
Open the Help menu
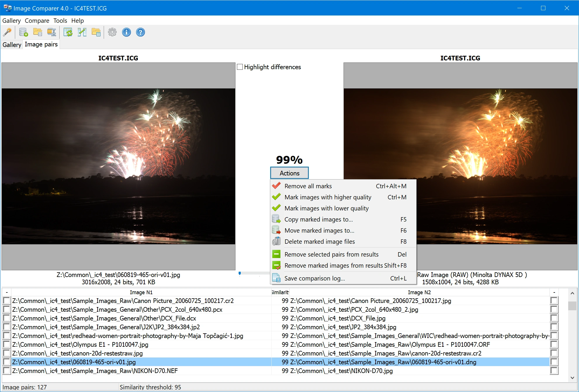click(77, 21)
